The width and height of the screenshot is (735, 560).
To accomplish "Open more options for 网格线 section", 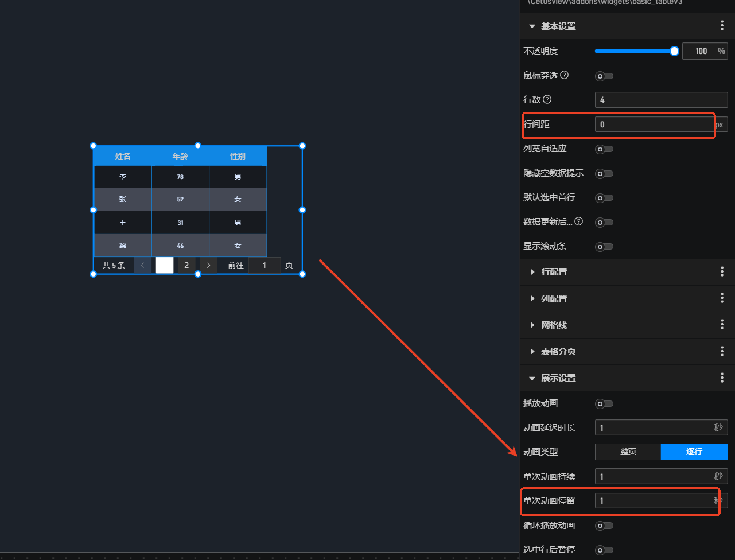I will click(x=722, y=325).
